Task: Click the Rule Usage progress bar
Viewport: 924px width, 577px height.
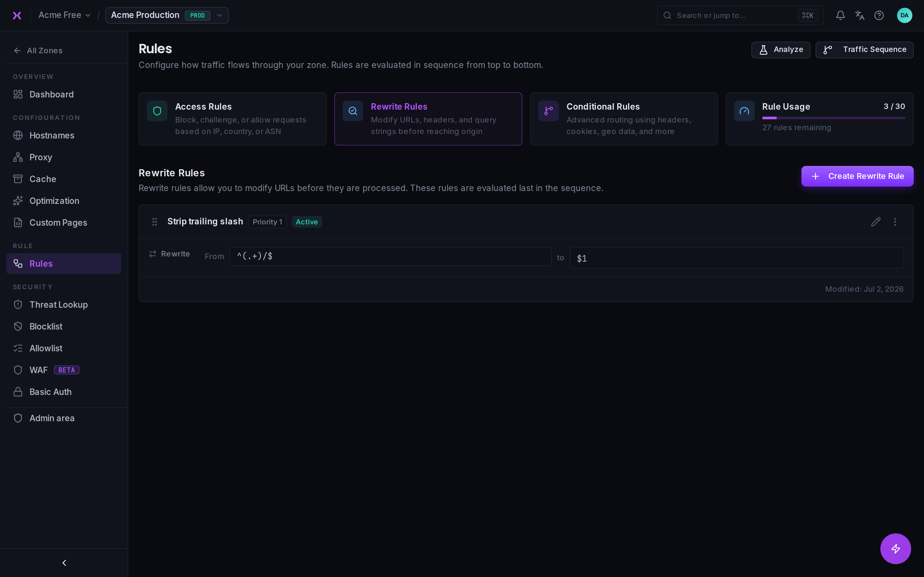Action: [834, 118]
